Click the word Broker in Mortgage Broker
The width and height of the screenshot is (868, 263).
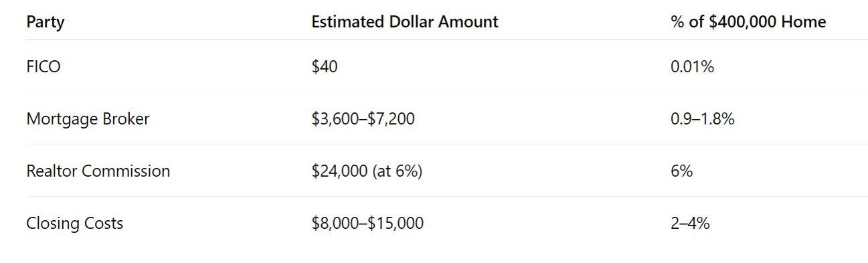126,119
